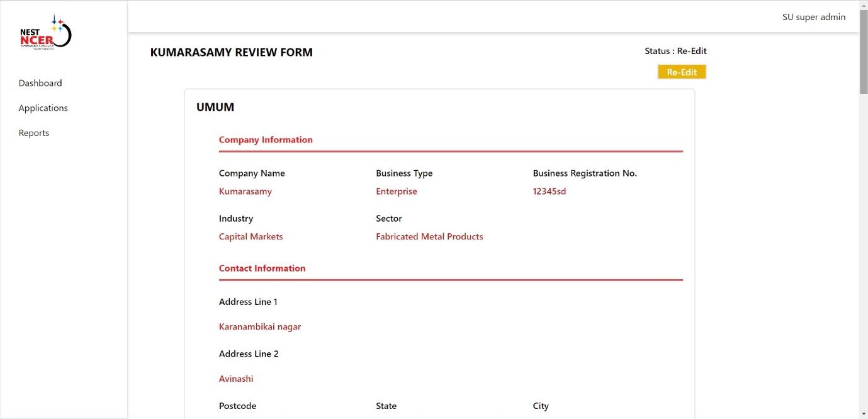The width and height of the screenshot is (868, 419).
Task: Click the Avinashi address line value
Action: (236, 379)
